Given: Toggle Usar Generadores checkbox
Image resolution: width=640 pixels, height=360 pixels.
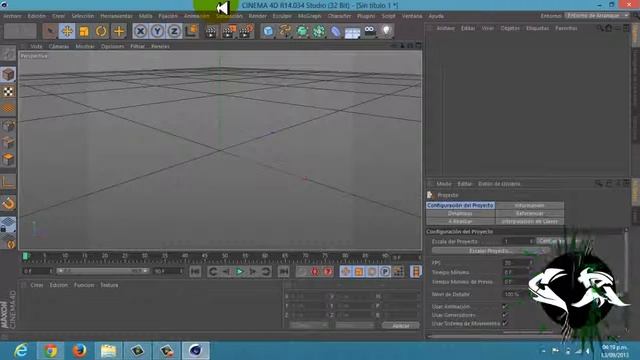Looking at the screenshot, I should pos(505,315).
